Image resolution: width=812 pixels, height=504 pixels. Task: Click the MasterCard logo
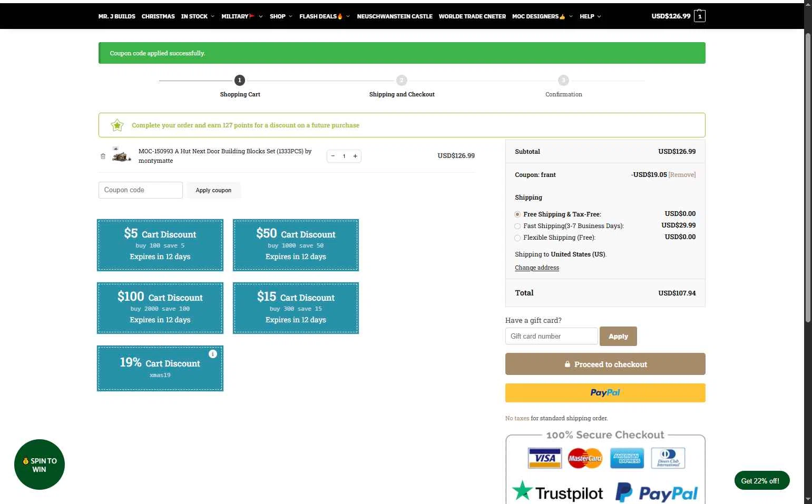click(x=585, y=458)
